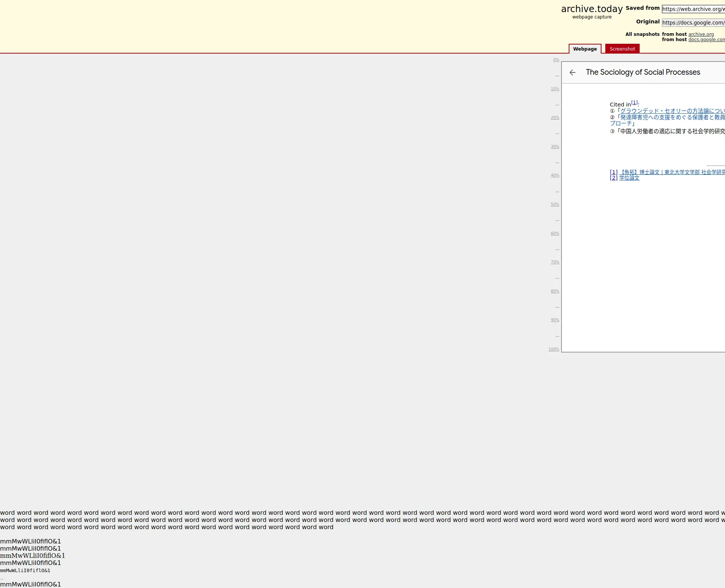Open docs.google.com host snapshots link
Image resolution: width=725 pixels, height=588 pixels.
706,40
